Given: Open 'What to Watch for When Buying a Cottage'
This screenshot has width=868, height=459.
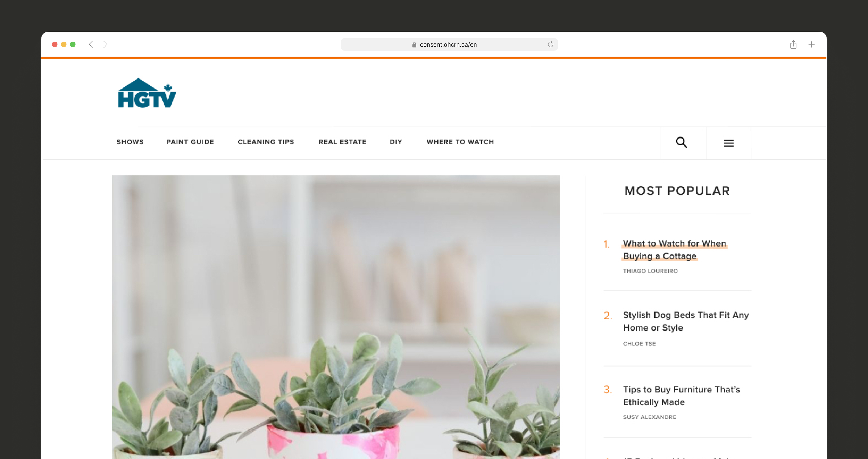Looking at the screenshot, I should 674,250.
